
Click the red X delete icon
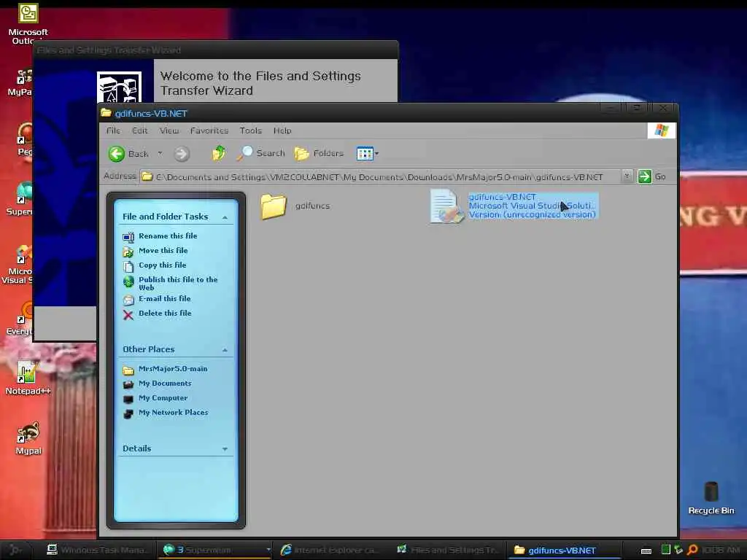coord(128,315)
